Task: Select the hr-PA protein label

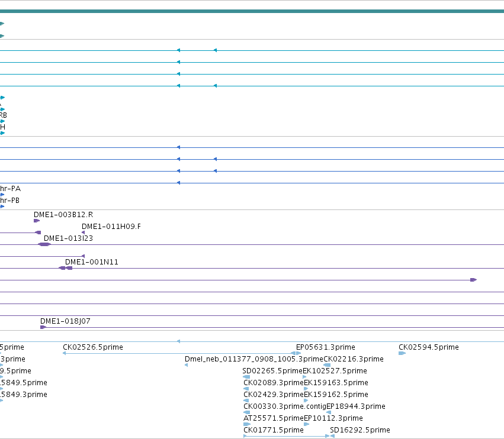Action: coord(10,189)
